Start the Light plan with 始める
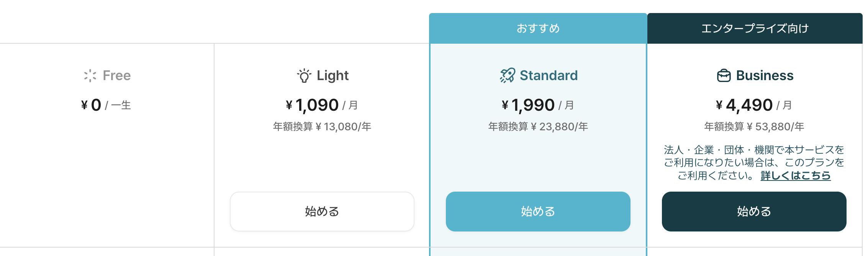 tap(322, 212)
